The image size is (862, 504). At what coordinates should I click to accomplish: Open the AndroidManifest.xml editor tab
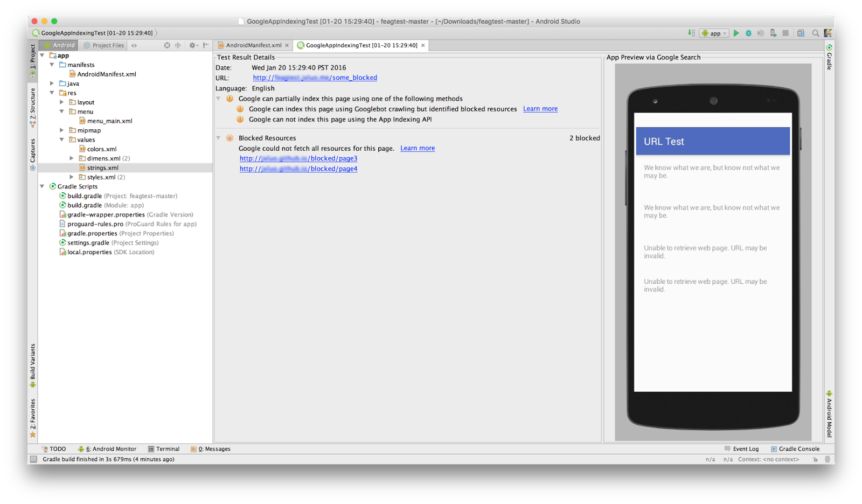(x=254, y=45)
